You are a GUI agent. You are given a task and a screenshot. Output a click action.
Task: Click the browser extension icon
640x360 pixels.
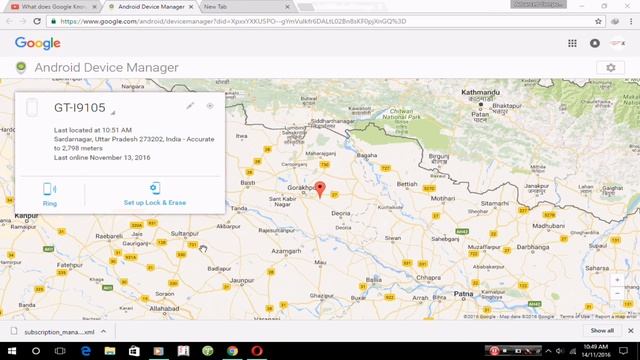[x=615, y=21]
